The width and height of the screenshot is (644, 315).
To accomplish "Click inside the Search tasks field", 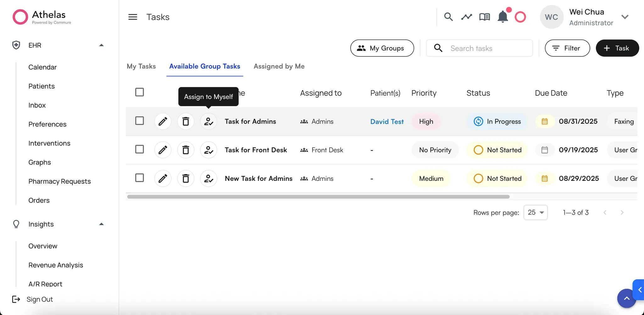I will pyautogui.click(x=480, y=48).
